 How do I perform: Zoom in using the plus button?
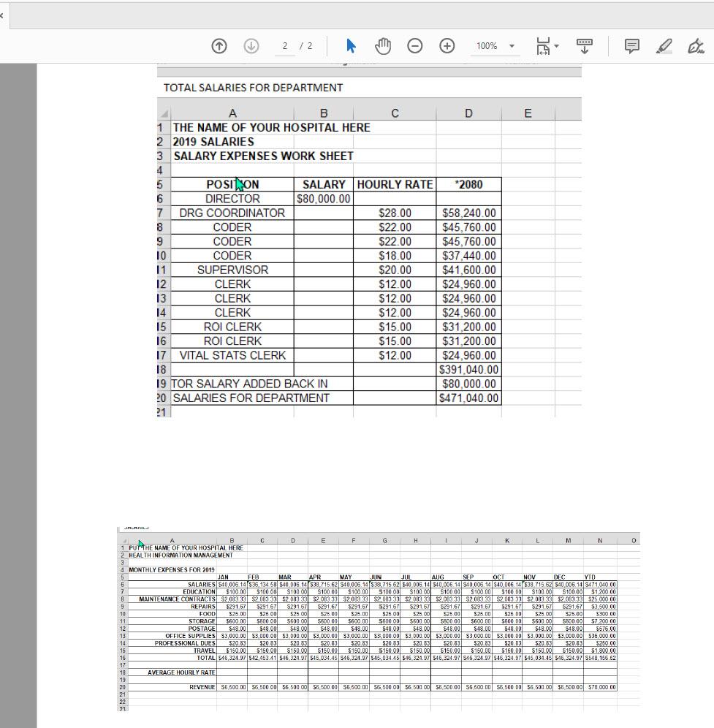tap(447, 46)
